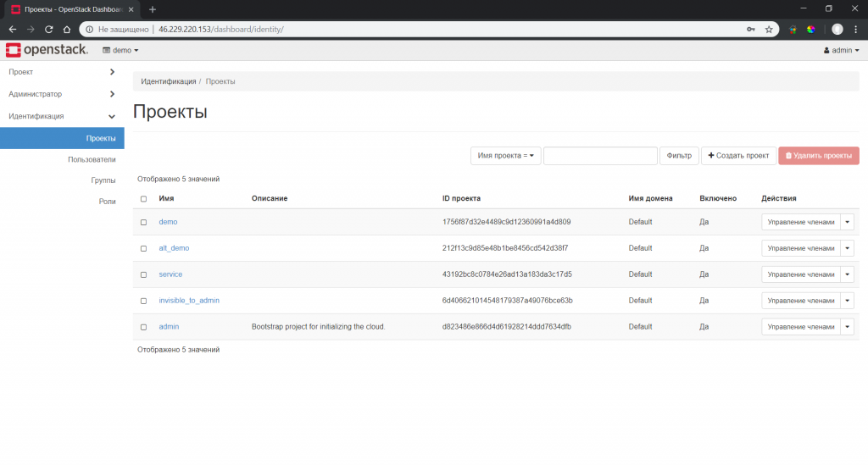Open the browser profile avatar
The image size is (868, 465).
coord(837,30)
